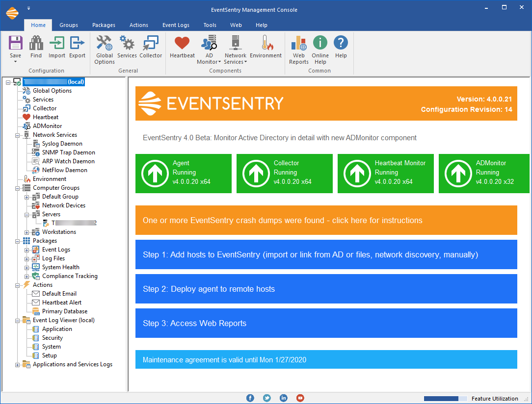Click the EventSentry application logo button
Image resolution: width=532 pixels, height=404 pixels.
point(12,13)
